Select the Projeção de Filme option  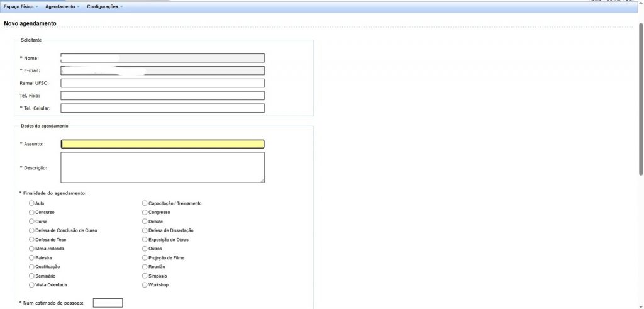(145, 258)
